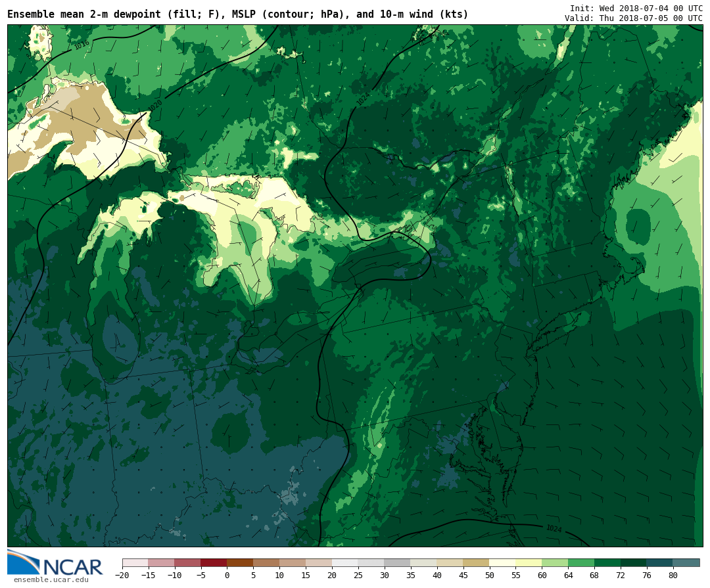
Task: Pick the rose swatch between -10 and -5
Action: [x=188, y=562]
